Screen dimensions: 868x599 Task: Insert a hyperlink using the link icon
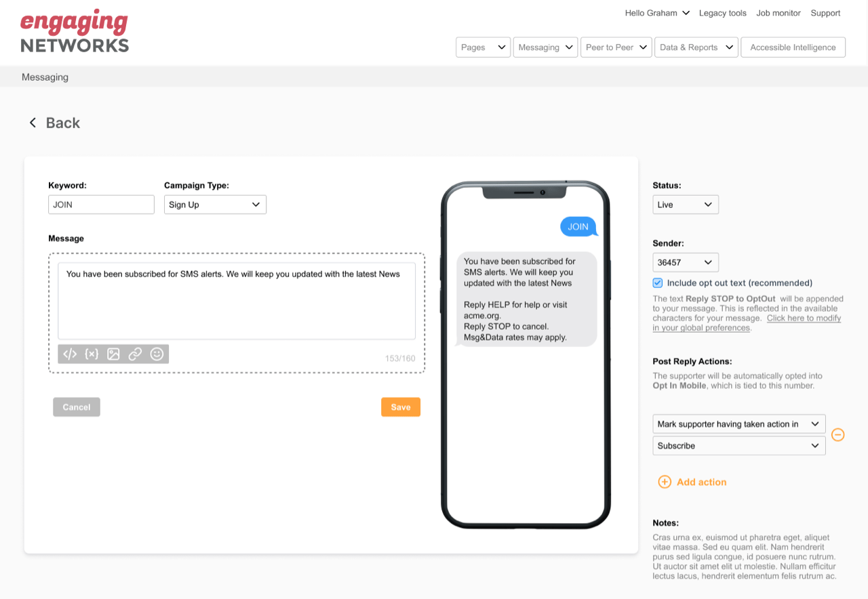coord(136,354)
